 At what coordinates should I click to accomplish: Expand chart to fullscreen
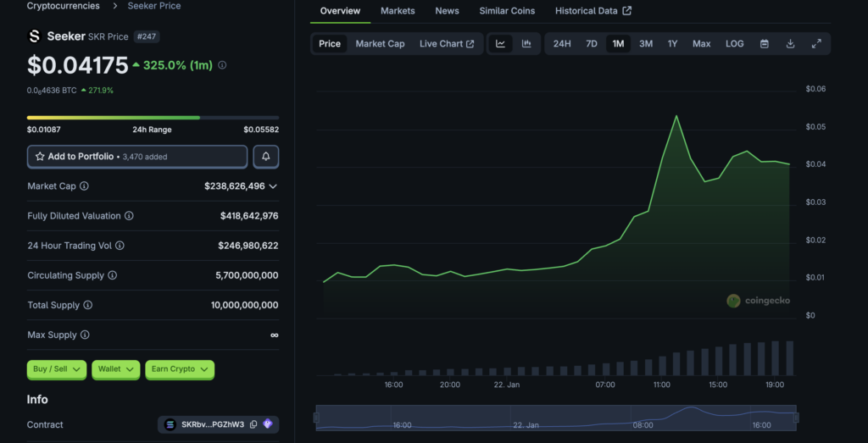pyautogui.click(x=816, y=44)
